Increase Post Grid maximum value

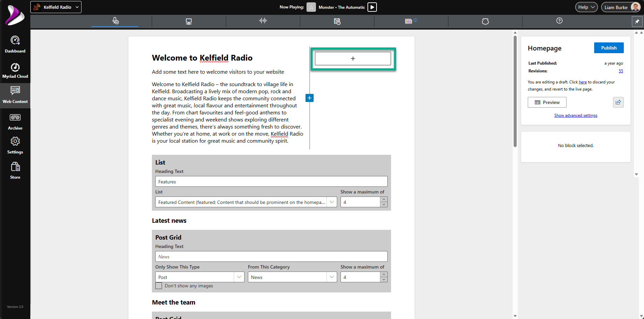point(384,275)
